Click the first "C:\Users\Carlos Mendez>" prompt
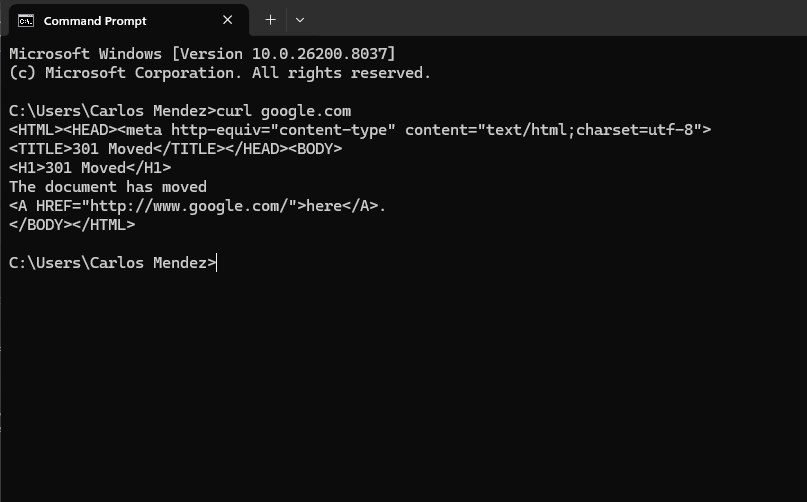This screenshot has height=502, width=807. [112, 111]
